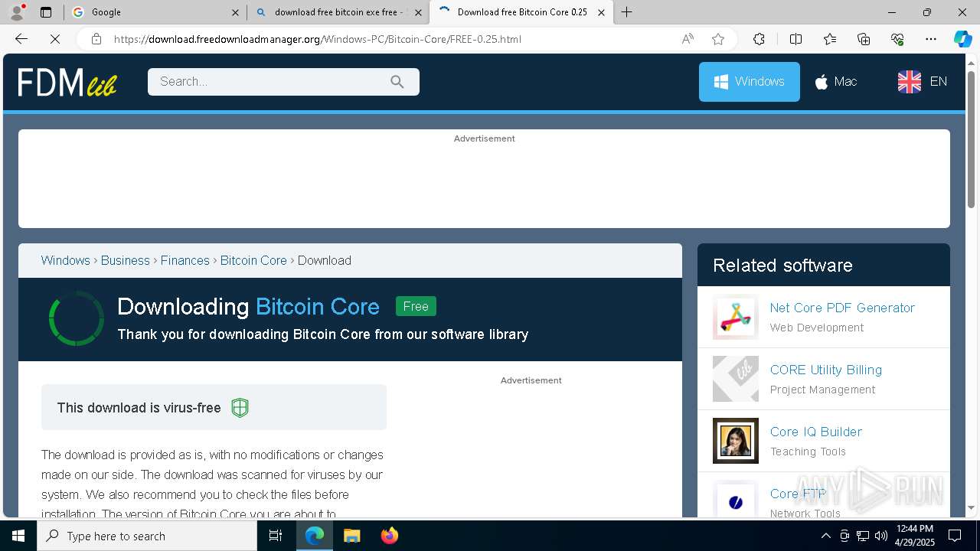
Task: Open the Business breadcrumb link
Action: click(126, 260)
